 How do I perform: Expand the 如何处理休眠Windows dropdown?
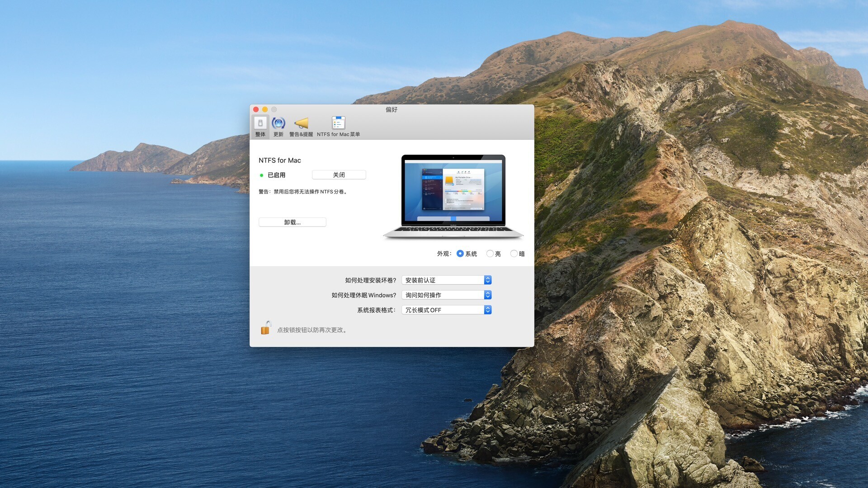pyautogui.click(x=447, y=295)
